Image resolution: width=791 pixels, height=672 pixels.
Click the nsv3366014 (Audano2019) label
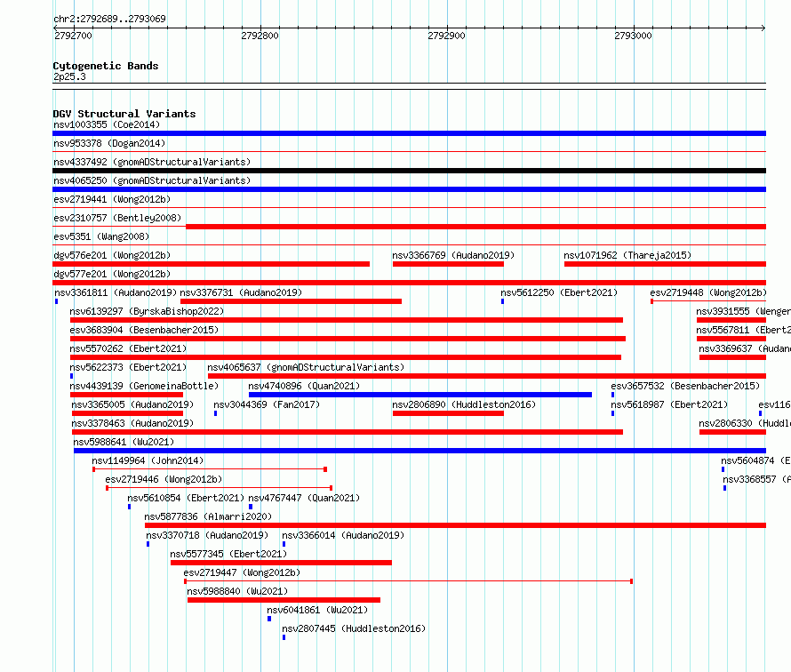click(343, 535)
